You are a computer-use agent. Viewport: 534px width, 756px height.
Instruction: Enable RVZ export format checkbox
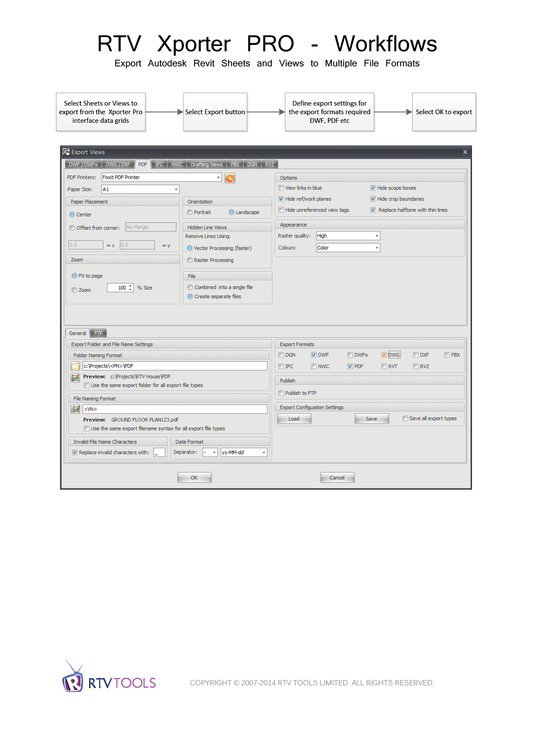(x=416, y=366)
